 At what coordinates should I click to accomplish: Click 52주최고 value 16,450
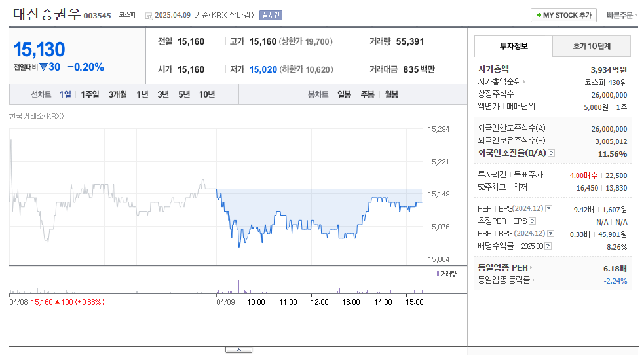587,187
